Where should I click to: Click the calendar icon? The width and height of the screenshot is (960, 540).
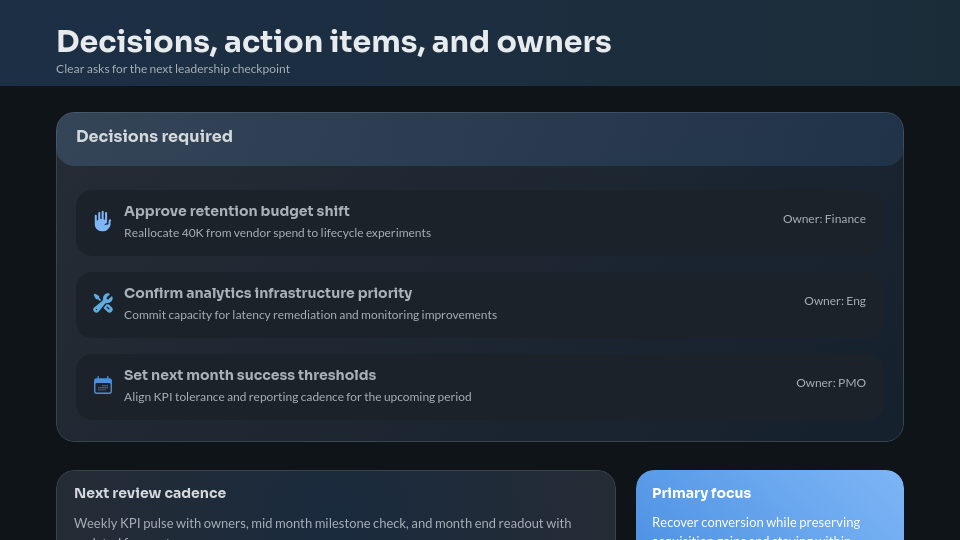103,385
